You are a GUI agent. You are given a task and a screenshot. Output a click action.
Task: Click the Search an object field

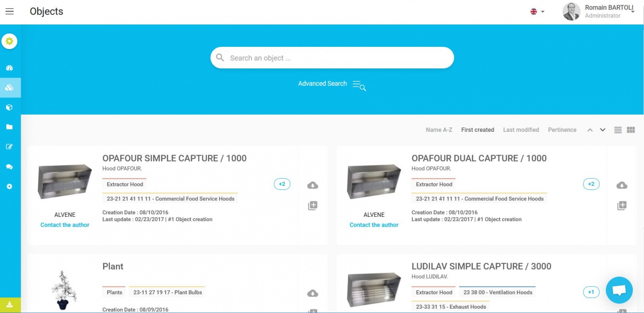[x=332, y=58]
